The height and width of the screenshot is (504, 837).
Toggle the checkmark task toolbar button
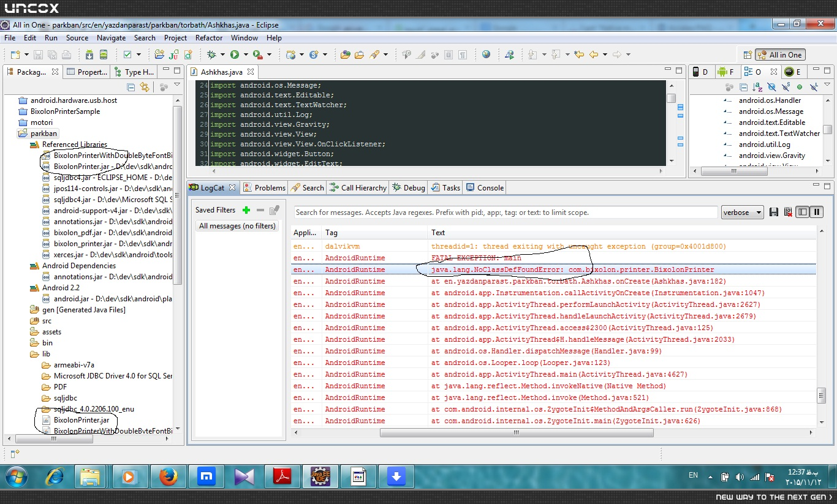point(128,55)
